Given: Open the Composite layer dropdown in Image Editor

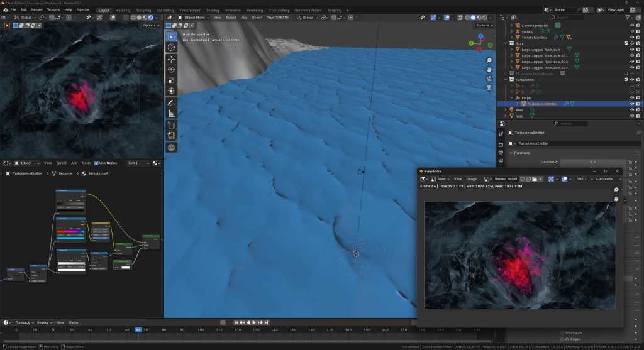Looking at the screenshot, I should (x=608, y=179).
